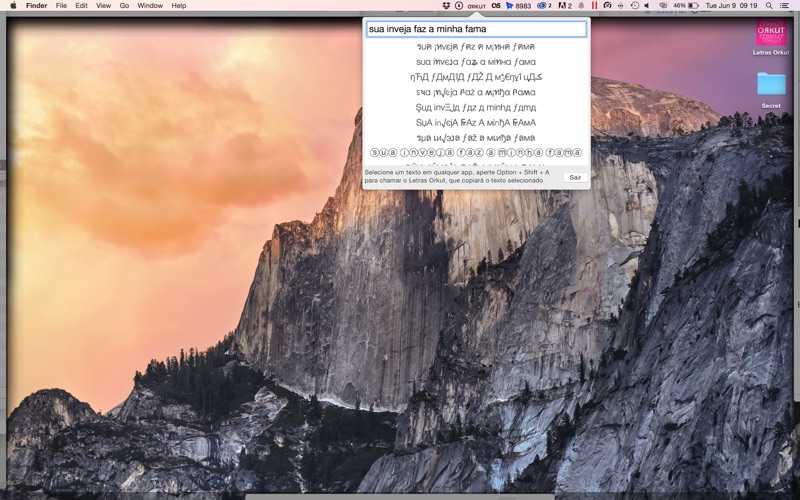This screenshot has height=500, width=800.
Task: Open the File menu
Action: pos(61,6)
